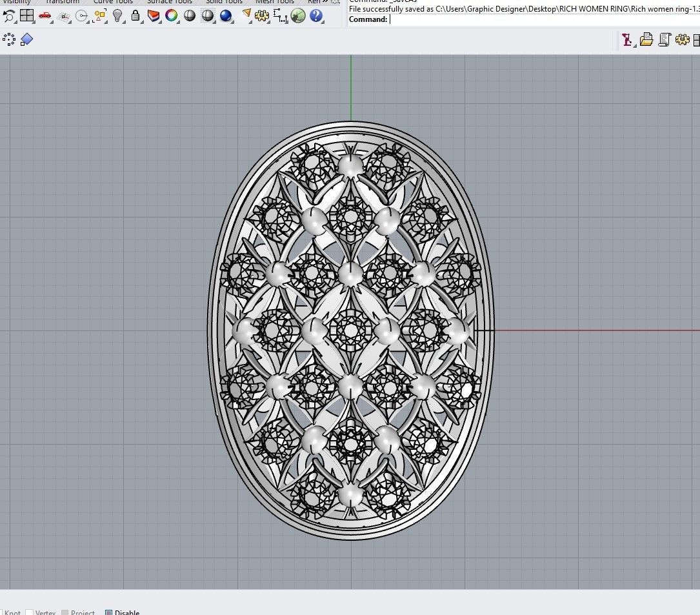
Task: Open the 4 Viewports layout tool
Action: [27, 15]
